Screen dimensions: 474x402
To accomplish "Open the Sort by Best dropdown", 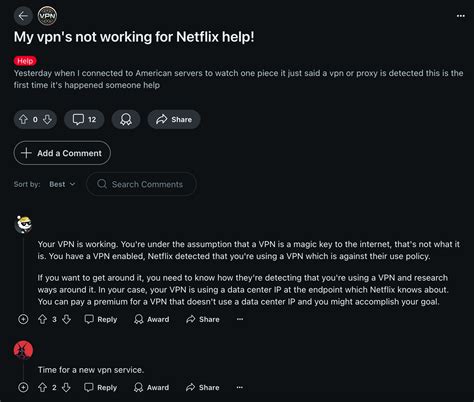I will tap(62, 184).
